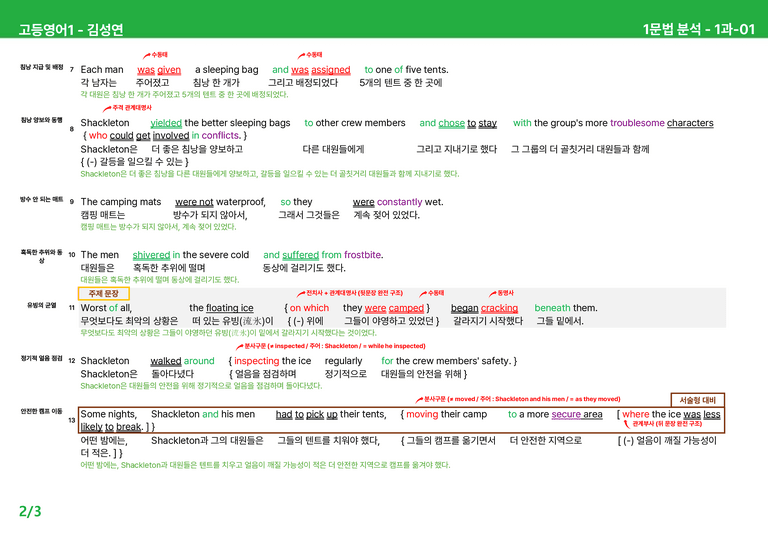
Task: Click the phrase "began cracking"
Action: click(484, 308)
